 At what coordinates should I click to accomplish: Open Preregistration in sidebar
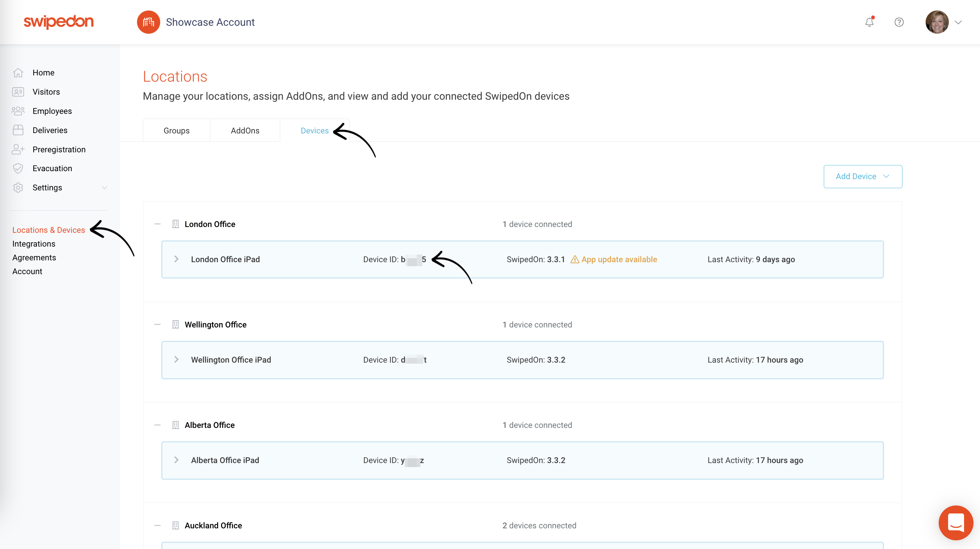point(59,149)
